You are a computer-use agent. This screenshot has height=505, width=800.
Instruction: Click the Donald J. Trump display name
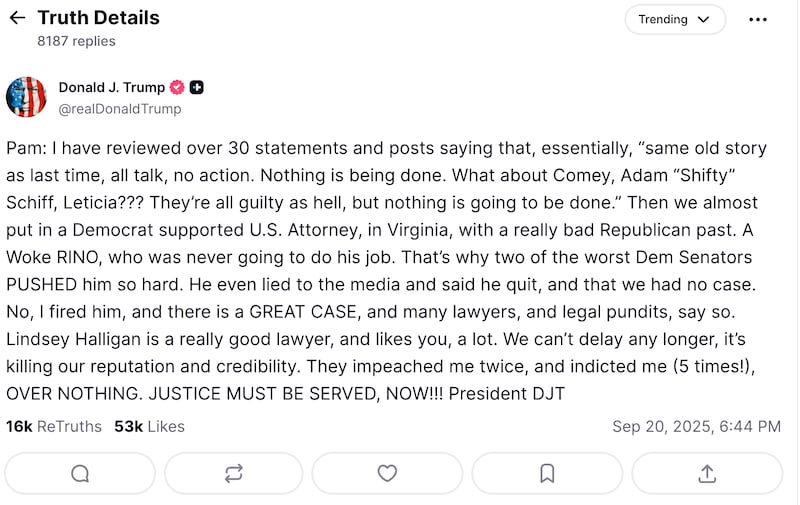(111, 88)
